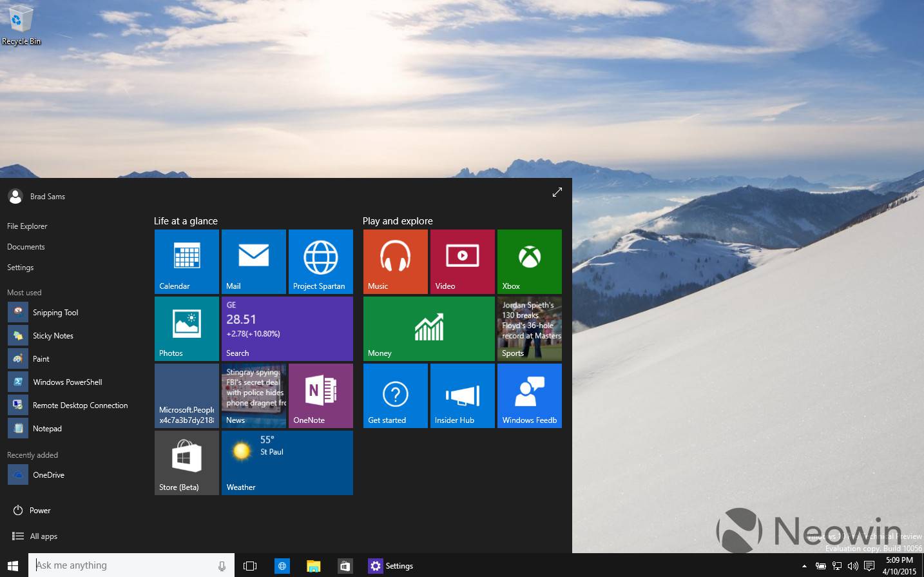Expand the Start menu to full screen
This screenshot has width=924, height=577.
click(x=557, y=192)
